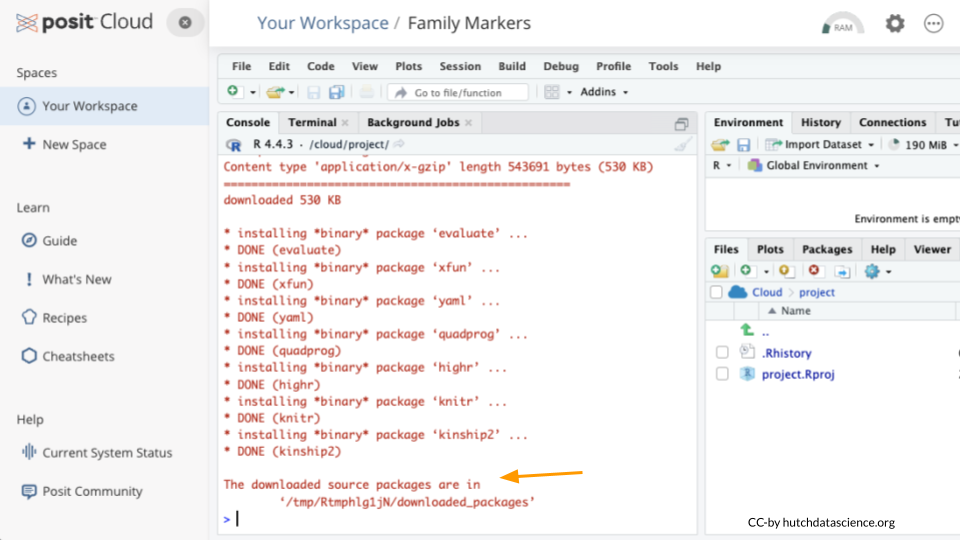The height and width of the screenshot is (540, 960).
Task: Click the Save document icon
Action: [313, 92]
